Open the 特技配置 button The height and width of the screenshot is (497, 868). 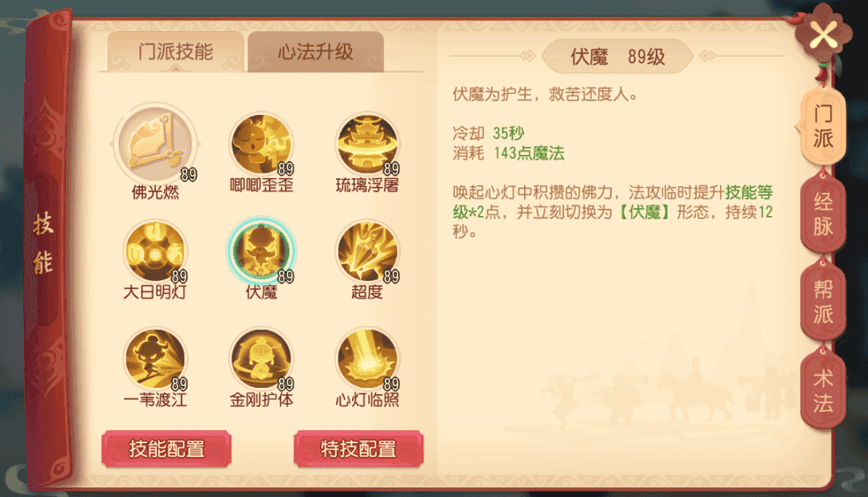[358, 448]
